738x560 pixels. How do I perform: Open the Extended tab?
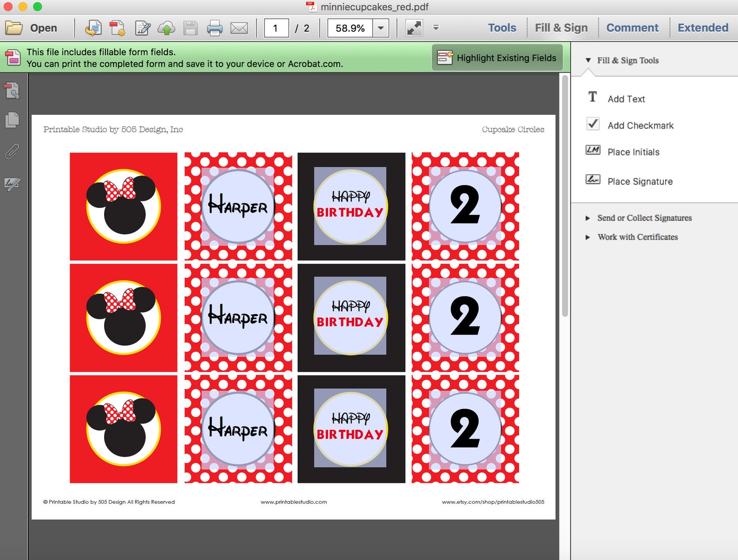pos(703,28)
